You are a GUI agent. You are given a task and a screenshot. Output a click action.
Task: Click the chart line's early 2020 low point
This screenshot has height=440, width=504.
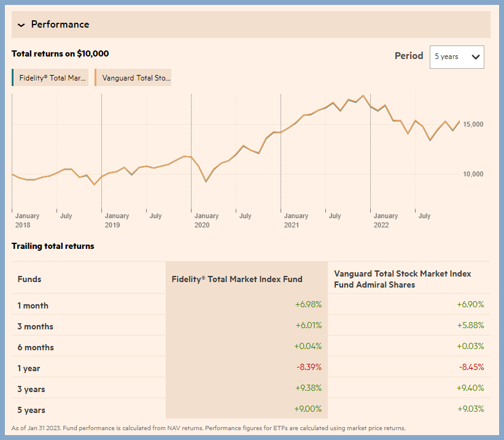pyautogui.click(x=206, y=181)
